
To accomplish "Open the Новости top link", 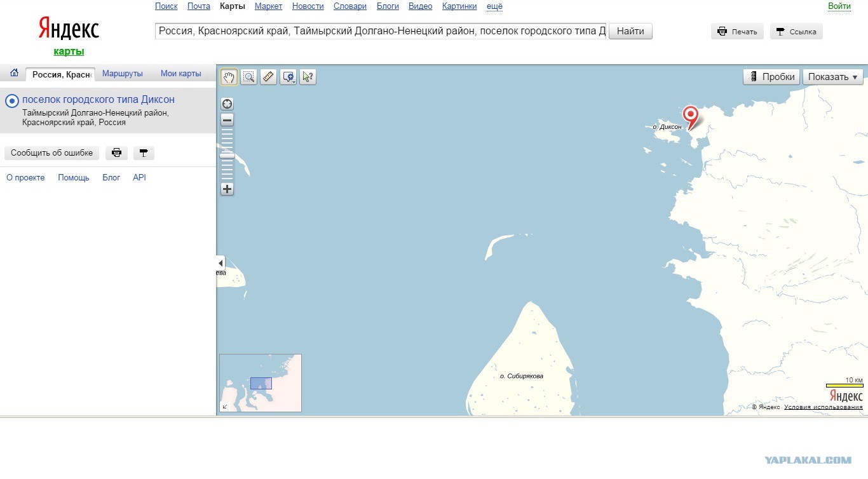I will (308, 6).
